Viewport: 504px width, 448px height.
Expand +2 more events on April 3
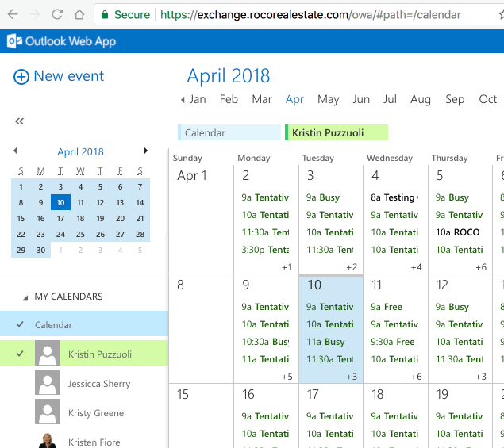coord(352,267)
